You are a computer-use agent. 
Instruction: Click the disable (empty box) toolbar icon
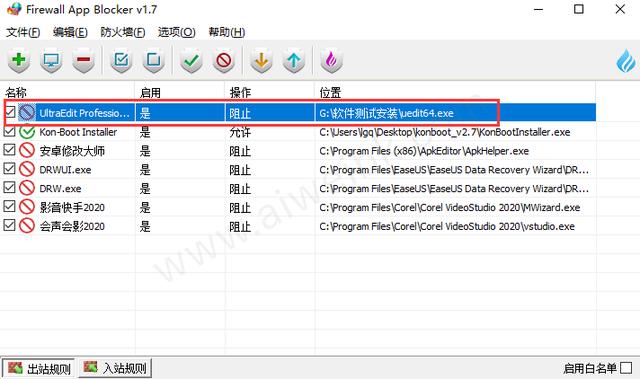(x=154, y=61)
